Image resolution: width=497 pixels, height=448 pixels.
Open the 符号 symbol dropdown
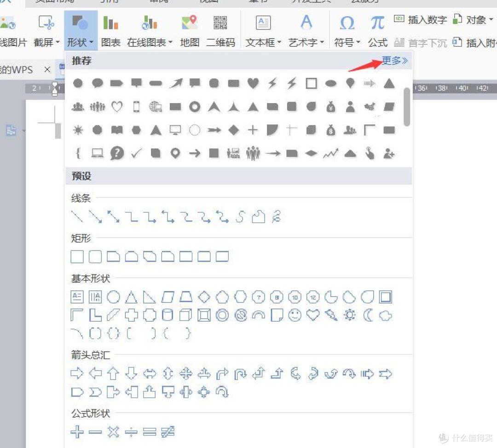(347, 31)
